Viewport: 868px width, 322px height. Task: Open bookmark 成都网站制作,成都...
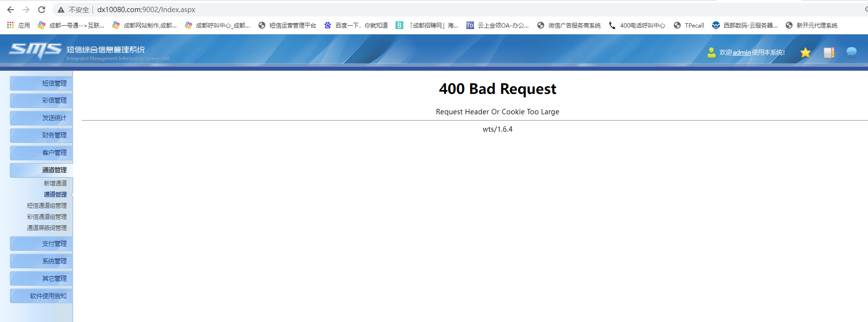pyautogui.click(x=144, y=25)
